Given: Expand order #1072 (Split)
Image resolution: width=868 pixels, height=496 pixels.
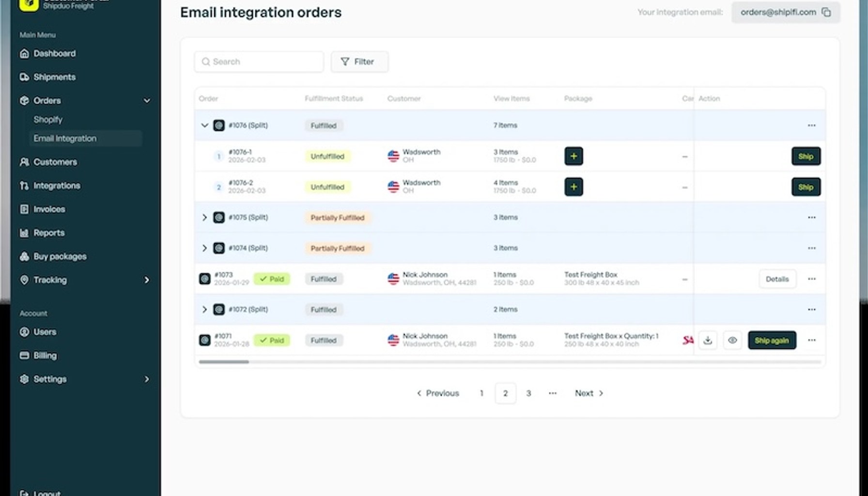Looking at the screenshot, I should tap(204, 310).
